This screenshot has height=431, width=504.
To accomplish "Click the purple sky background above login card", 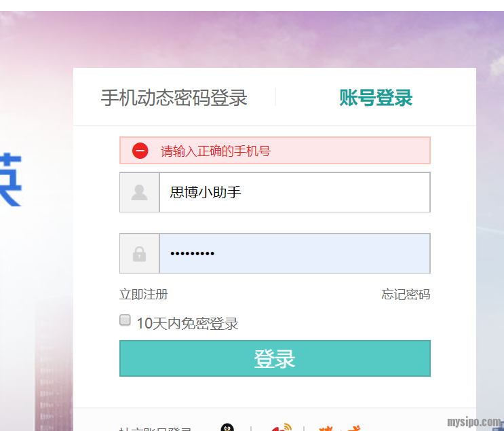I will (271, 37).
